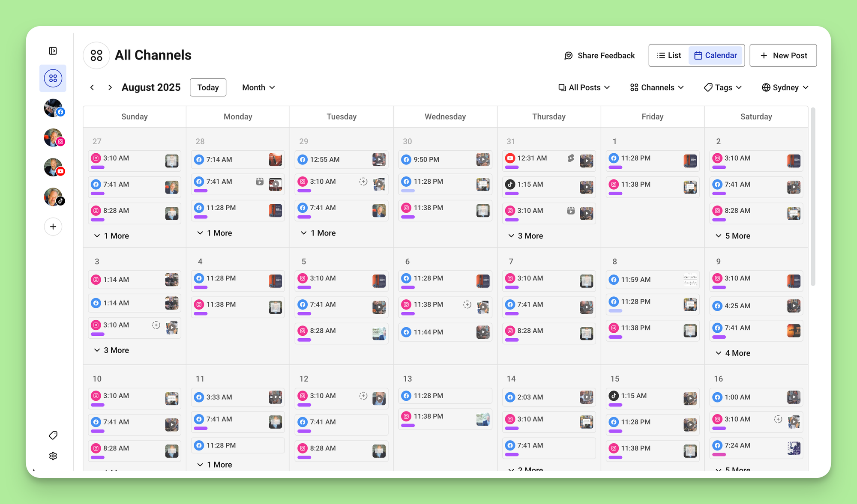Open the All Posts filter dropdown
Screen dimensions: 857x504
pos(584,87)
